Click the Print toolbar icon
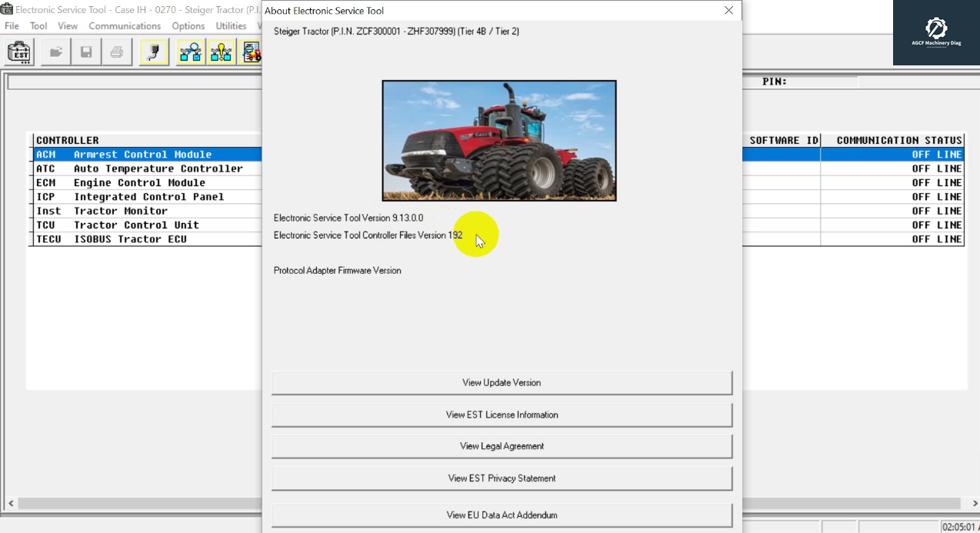Image resolution: width=980 pixels, height=533 pixels. coord(117,52)
